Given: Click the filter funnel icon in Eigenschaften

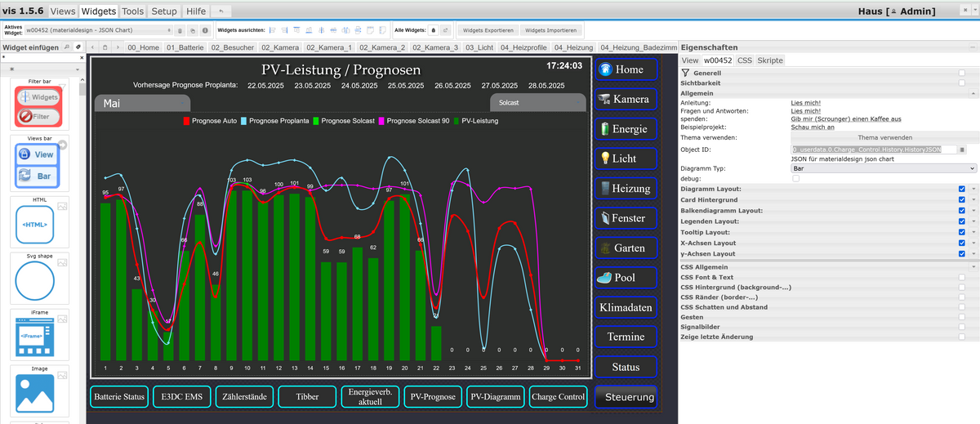Looking at the screenshot, I should [685, 73].
